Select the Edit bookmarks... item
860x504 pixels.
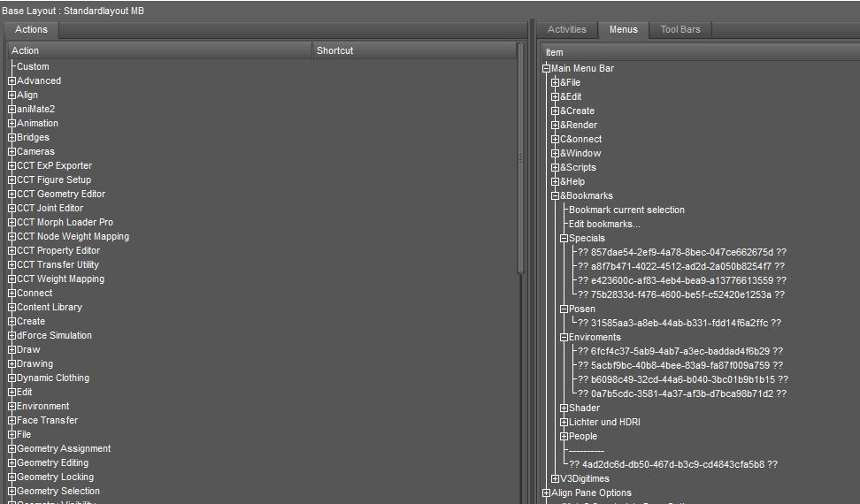point(604,224)
